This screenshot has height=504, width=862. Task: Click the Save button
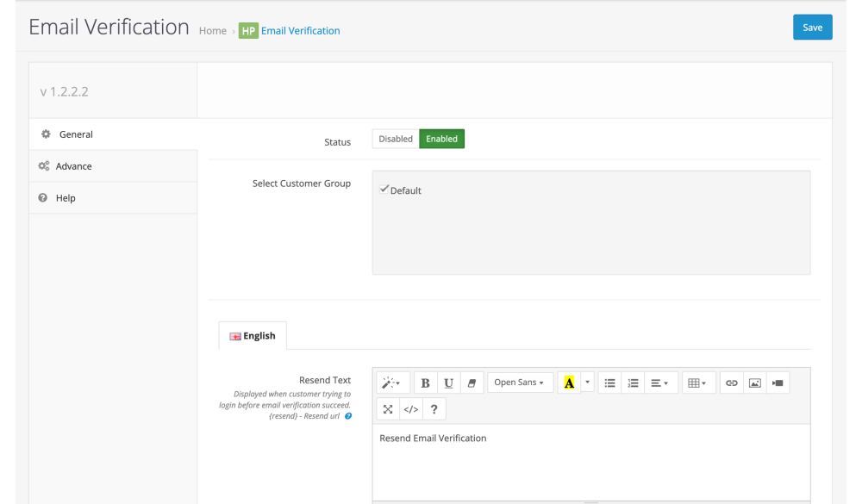(x=812, y=28)
